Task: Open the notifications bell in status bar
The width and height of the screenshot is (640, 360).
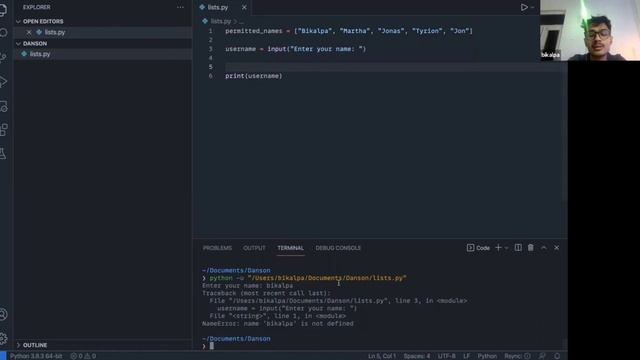Action: pyautogui.click(x=557, y=356)
